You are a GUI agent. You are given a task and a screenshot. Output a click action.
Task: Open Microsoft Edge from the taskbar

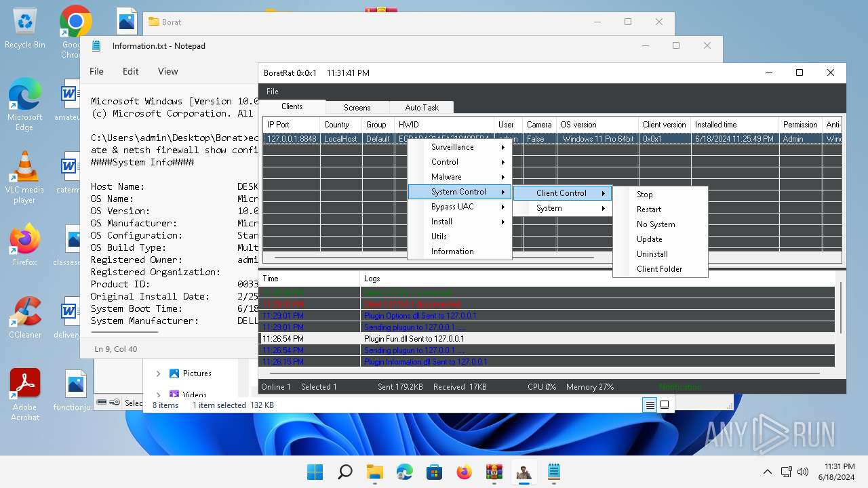tap(404, 472)
